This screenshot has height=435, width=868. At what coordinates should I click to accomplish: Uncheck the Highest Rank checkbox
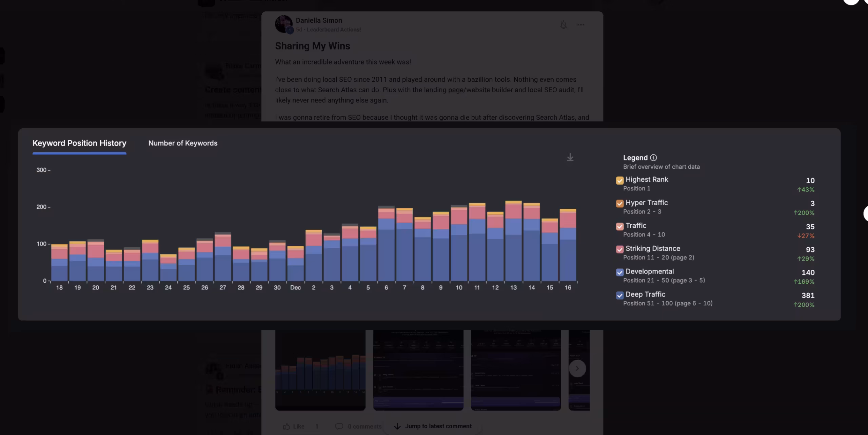(x=619, y=180)
